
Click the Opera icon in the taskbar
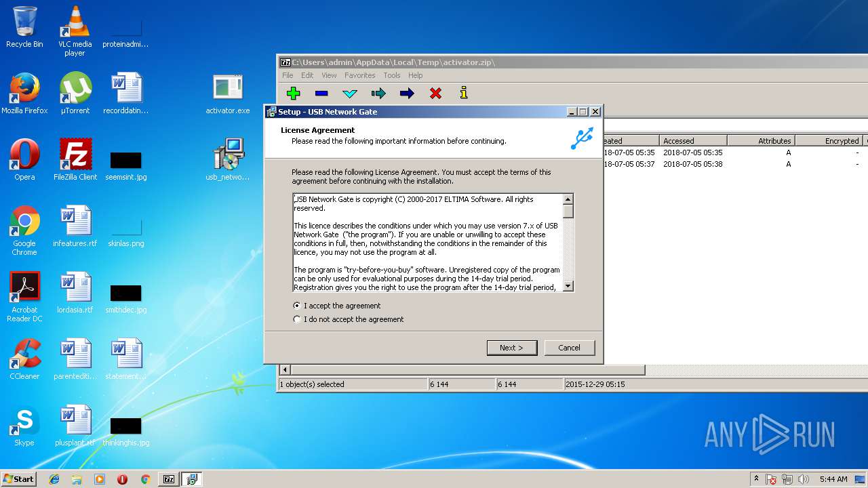pyautogui.click(x=123, y=479)
